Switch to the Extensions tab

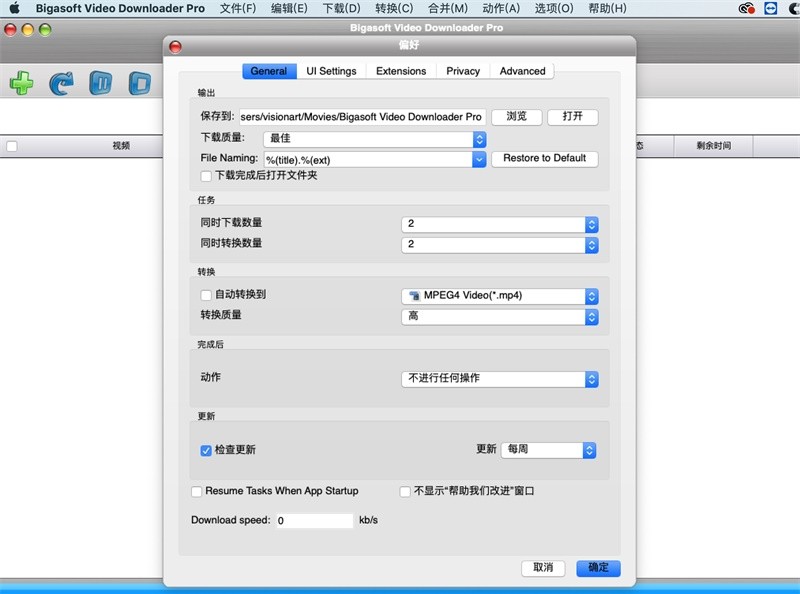[x=401, y=71]
